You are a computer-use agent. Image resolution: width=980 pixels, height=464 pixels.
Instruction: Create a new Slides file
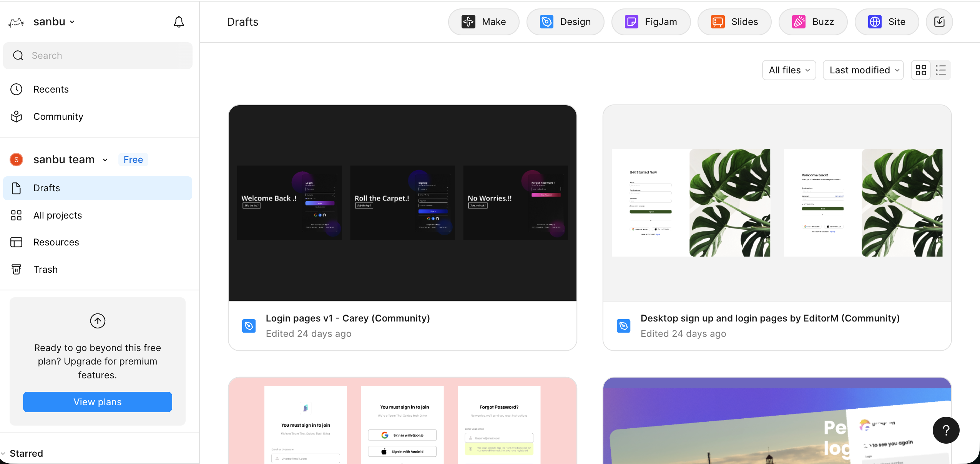click(734, 22)
